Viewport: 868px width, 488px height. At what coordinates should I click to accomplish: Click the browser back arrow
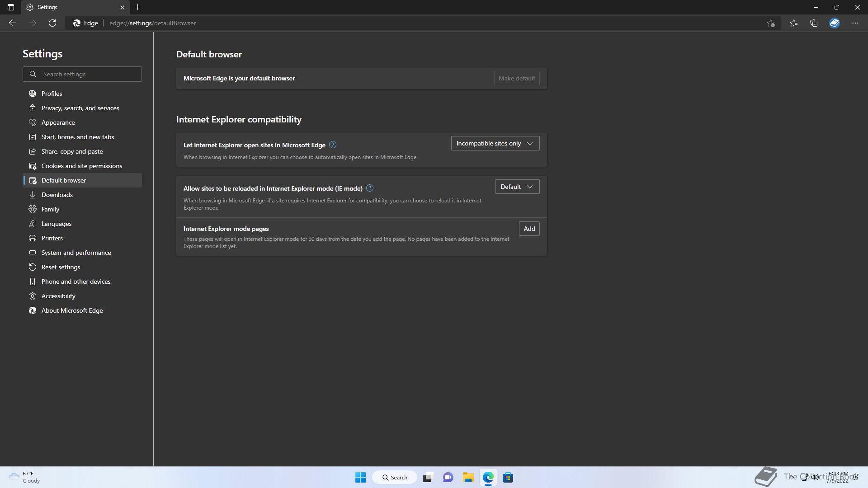13,23
